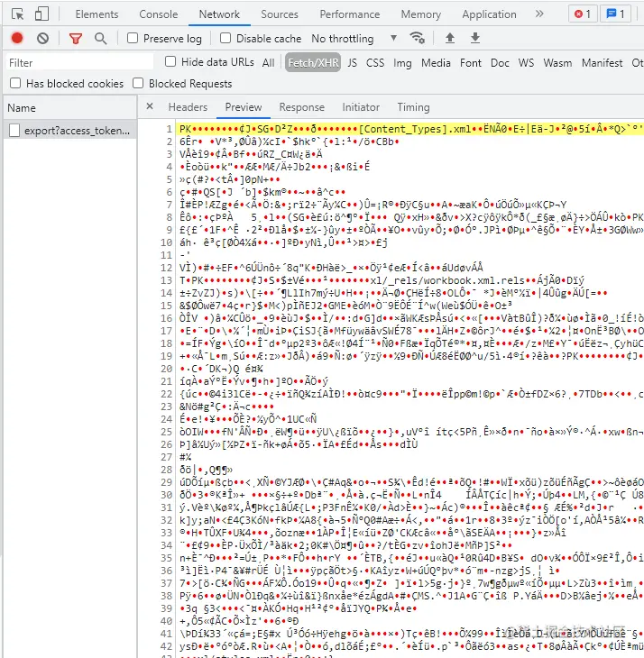This screenshot has height=658, width=644.
Task: Show more DevTools tabs chevron
Action: coord(539,14)
